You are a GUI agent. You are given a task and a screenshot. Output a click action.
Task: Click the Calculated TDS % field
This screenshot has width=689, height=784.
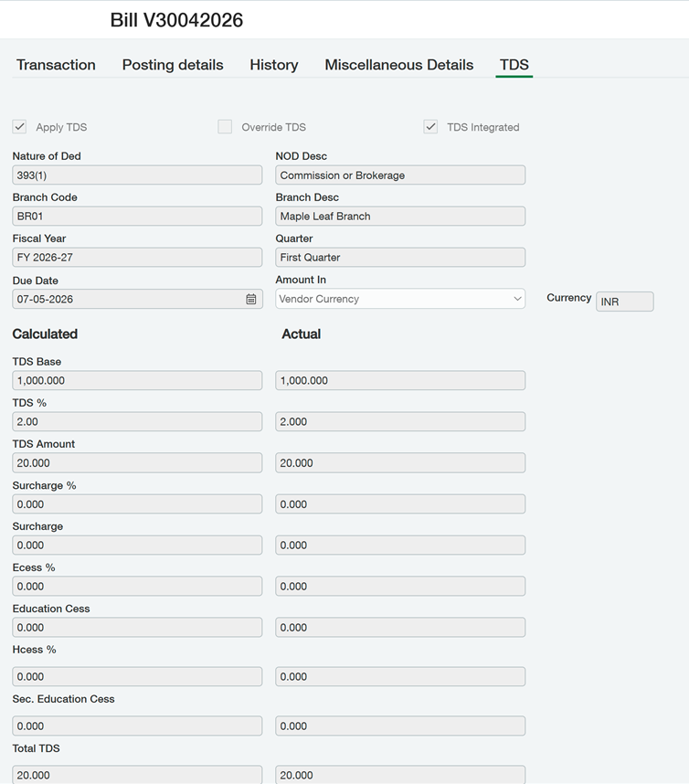(x=137, y=421)
